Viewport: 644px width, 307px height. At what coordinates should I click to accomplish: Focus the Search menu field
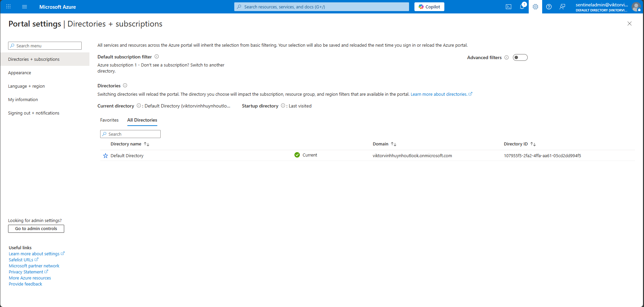click(x=45, y=46)
